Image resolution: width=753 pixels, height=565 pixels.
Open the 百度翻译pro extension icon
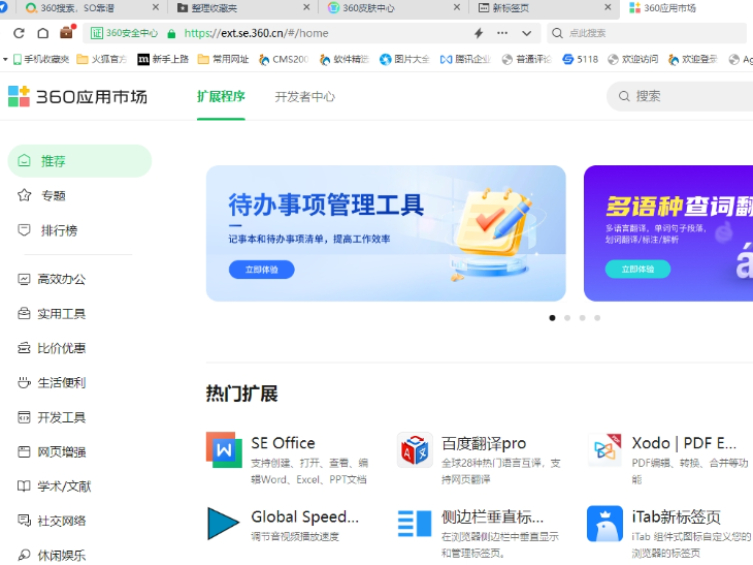pos(414,450)
